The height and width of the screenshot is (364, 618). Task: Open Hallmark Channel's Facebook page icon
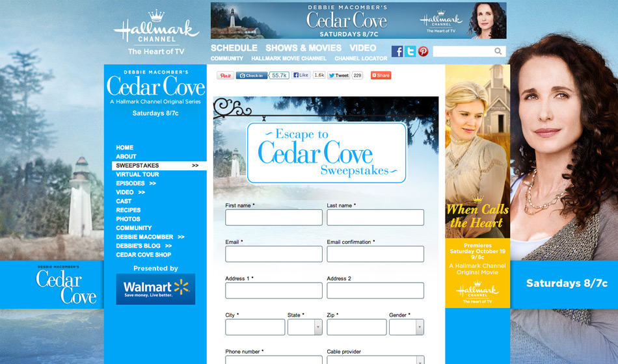397,51
